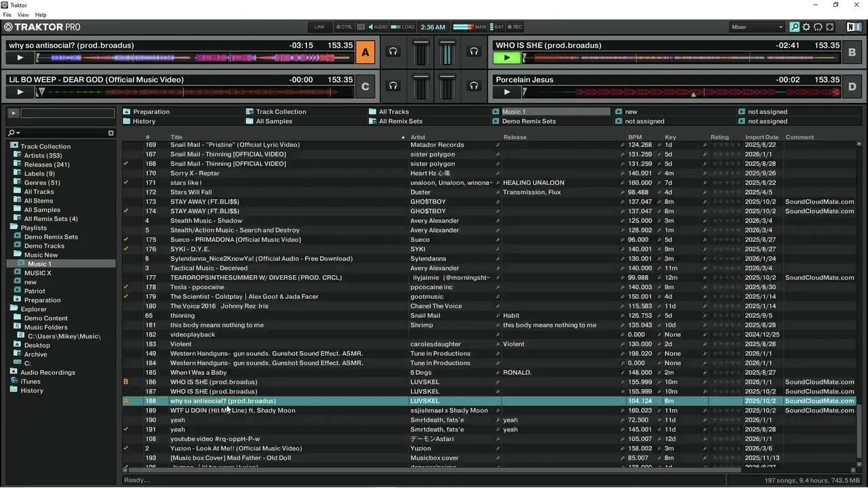Select the Preparation favorite folder
The image size is (868, 488).
click(146, 112)
